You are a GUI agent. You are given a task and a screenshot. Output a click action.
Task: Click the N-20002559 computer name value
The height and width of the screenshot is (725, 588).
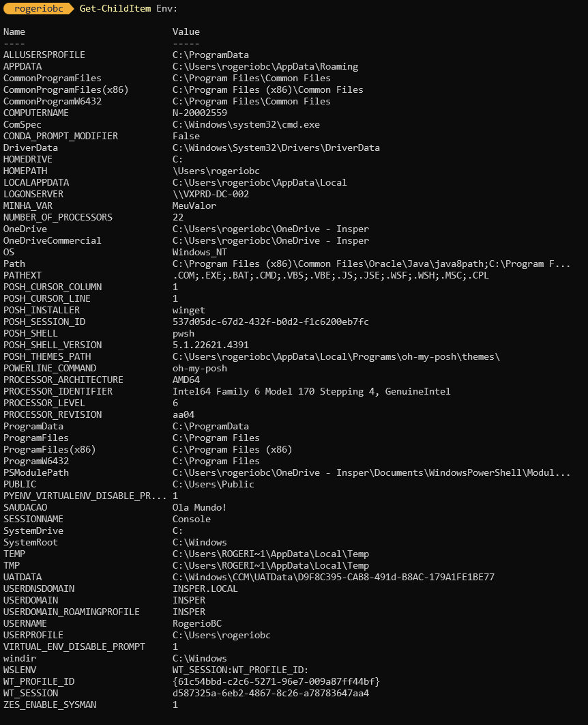200,113
